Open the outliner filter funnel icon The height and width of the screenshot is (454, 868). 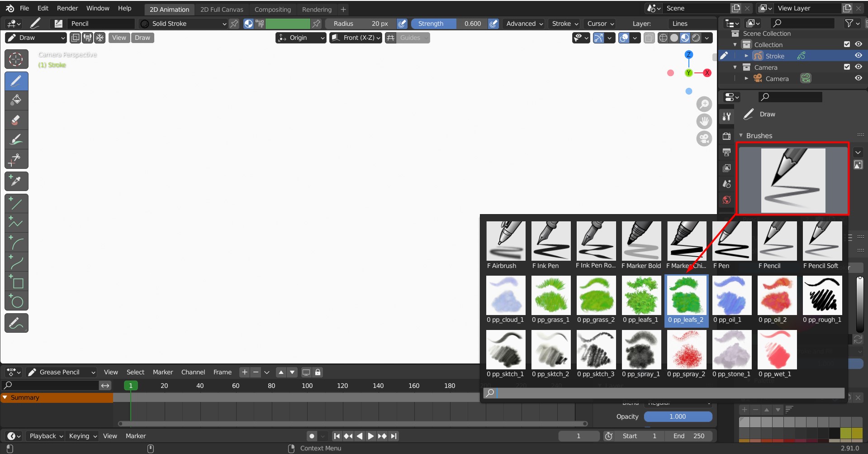tap(852, 23)
